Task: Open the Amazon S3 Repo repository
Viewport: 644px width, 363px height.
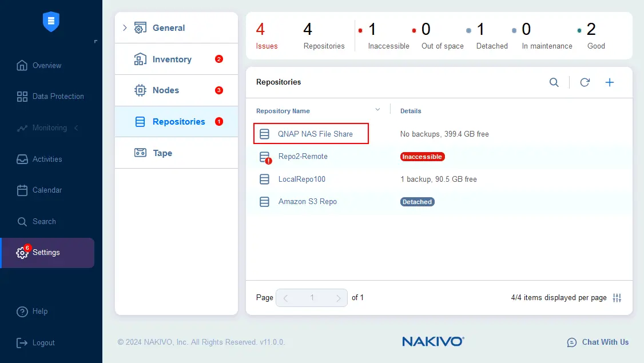Action: (x=307, y=202)
